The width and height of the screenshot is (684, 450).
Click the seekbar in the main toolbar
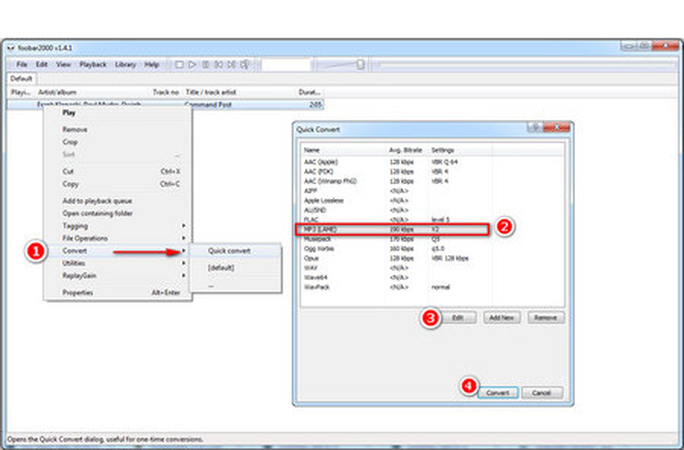(527, 65)
